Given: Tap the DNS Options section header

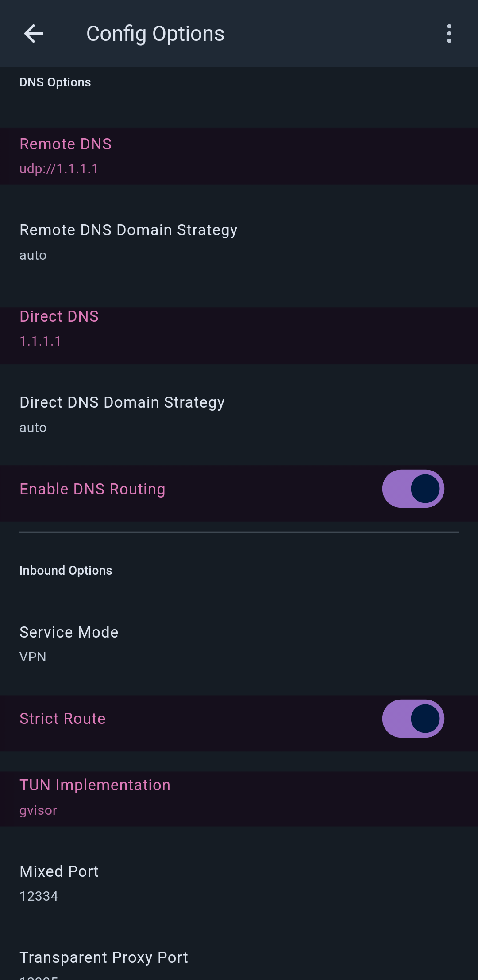Looking at the screenshot, I should pos(55,82).
